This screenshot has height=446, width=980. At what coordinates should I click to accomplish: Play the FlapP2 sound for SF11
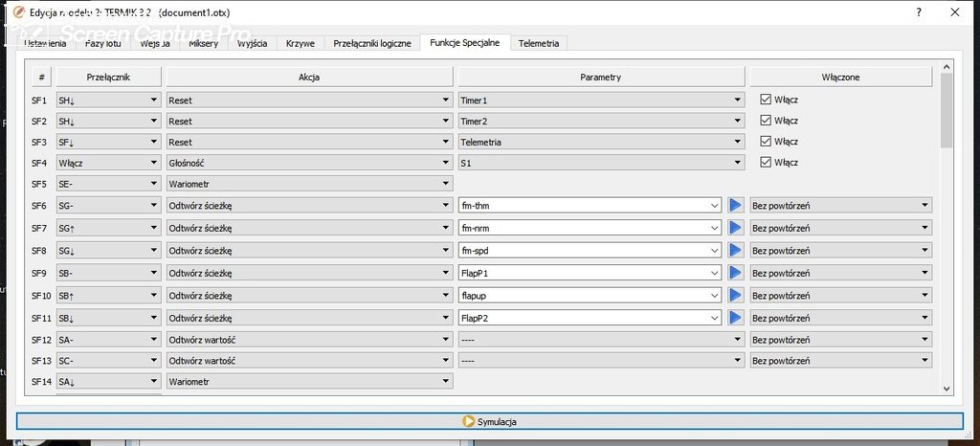tap(735, 317)
